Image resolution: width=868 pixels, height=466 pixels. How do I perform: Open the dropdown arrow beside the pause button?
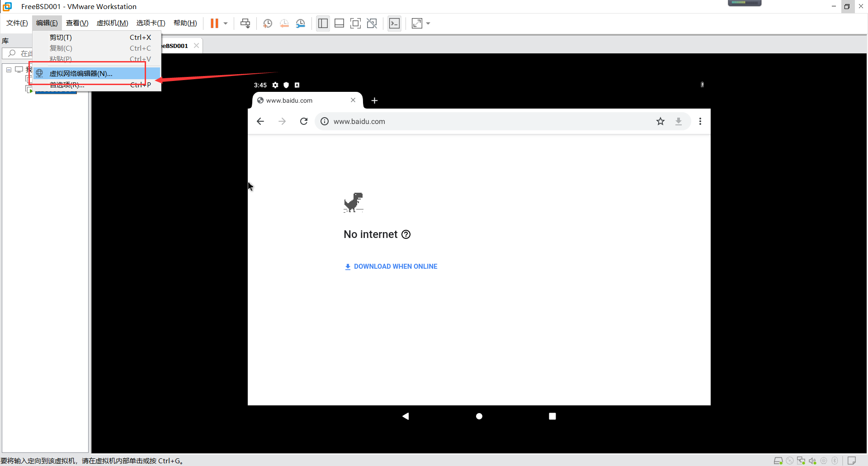pos(226,24)
